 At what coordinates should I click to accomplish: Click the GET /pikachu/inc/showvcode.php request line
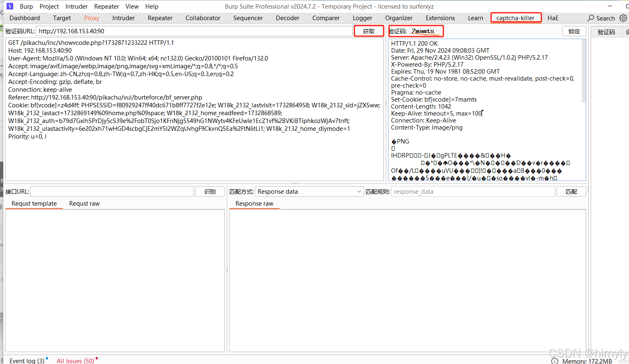[91, 43]
